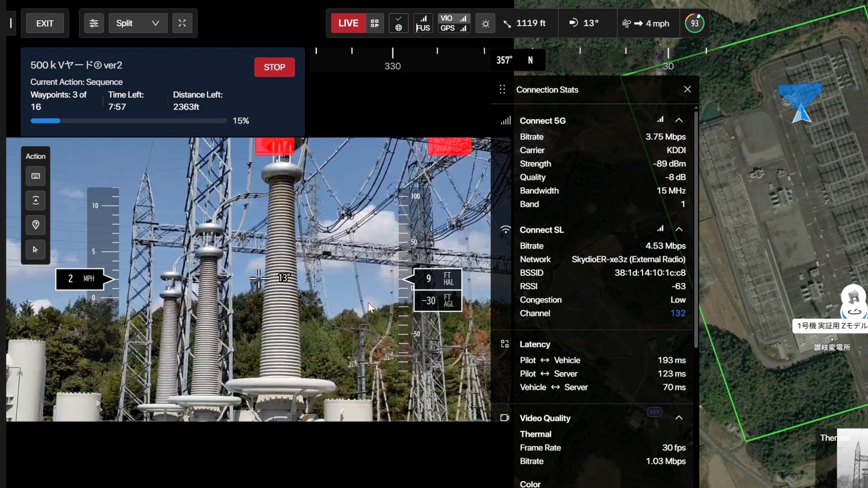This screenshot has width=868, height=488.
Task: Collapse the Connect SL section
Action: pyautogui.click(x=679, y=229)
